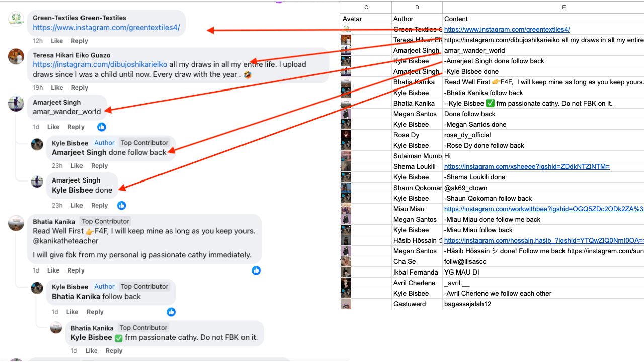The image size is (644, 362).
Task: Click "Top Contributor" badge next to Bhatia Kanika's top comment
Action: coord(106,221)
